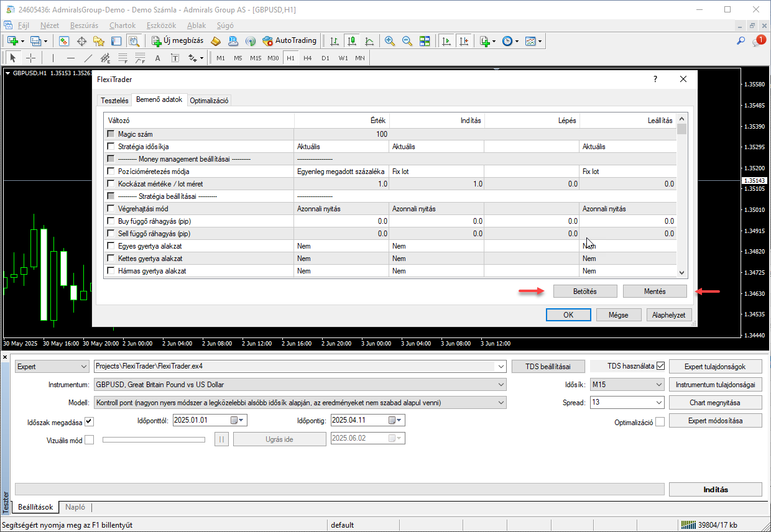Toggle chart shift icon
Viewport: 771px width, 532px height.
point(463,41)
